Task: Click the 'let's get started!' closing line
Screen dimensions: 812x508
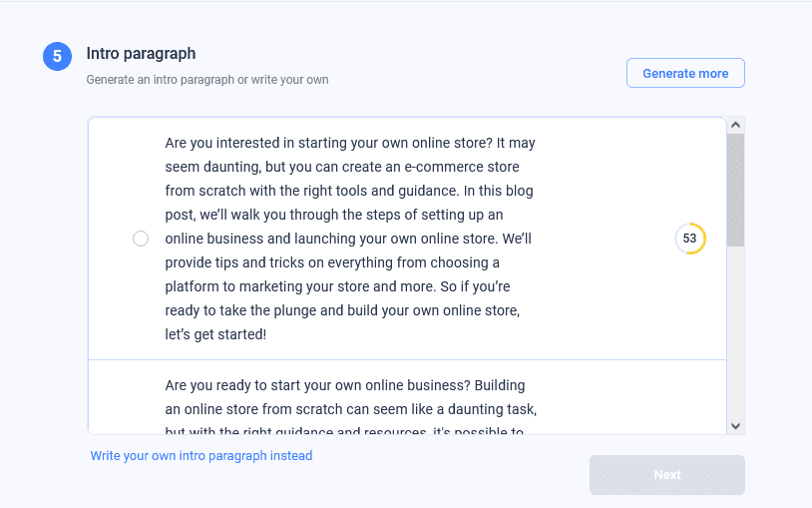Action: click(215, 334)
